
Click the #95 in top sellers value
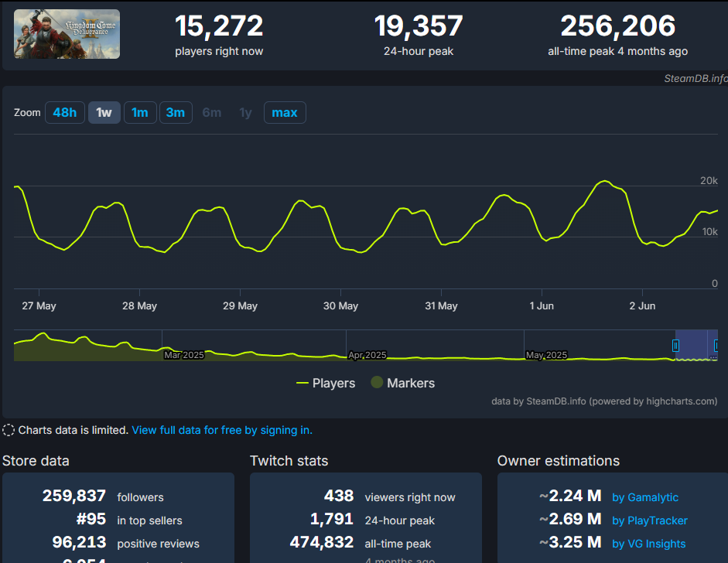click(x=91, y=519)
